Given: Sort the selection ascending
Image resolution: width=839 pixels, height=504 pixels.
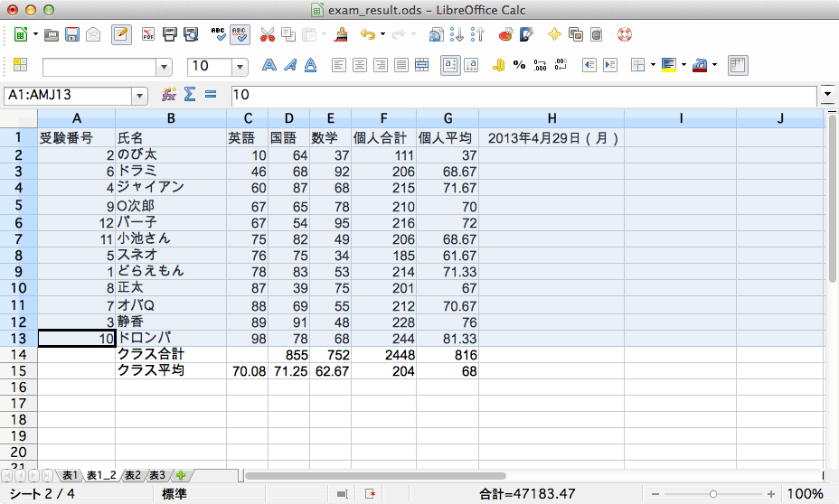Looking at the screenshot, I should 457,35.
